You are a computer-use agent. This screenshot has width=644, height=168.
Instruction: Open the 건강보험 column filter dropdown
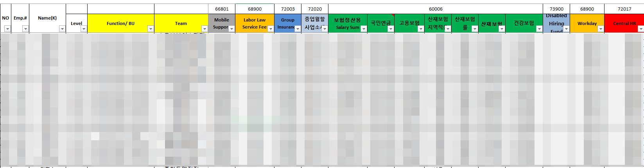(539, 29)
